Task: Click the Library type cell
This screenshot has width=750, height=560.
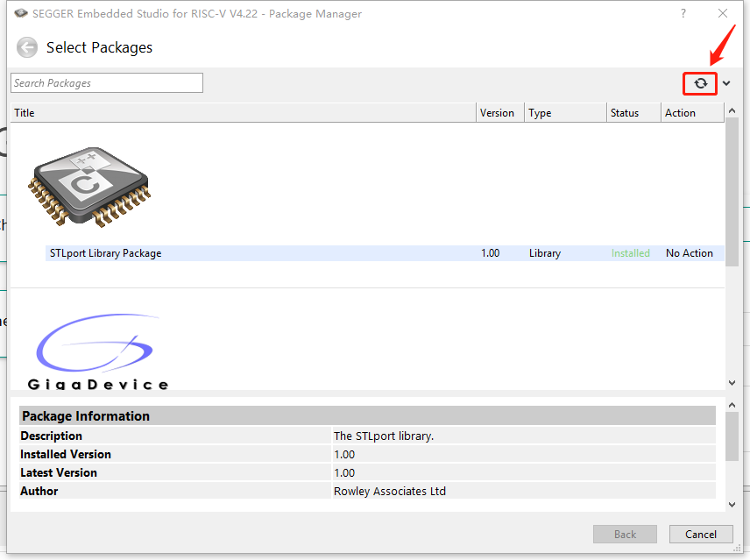Action: [545, 253]
